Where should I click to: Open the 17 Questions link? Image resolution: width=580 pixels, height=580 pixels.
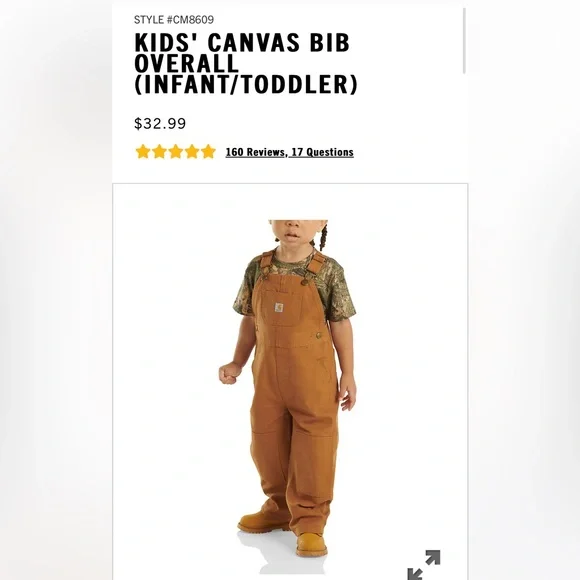(x=323, y=152)
